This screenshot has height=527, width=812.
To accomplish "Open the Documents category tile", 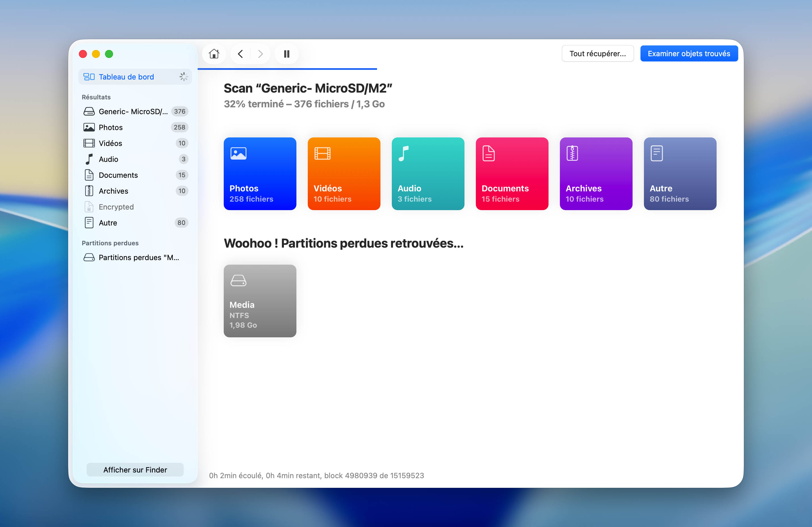I will click(512, 173).
